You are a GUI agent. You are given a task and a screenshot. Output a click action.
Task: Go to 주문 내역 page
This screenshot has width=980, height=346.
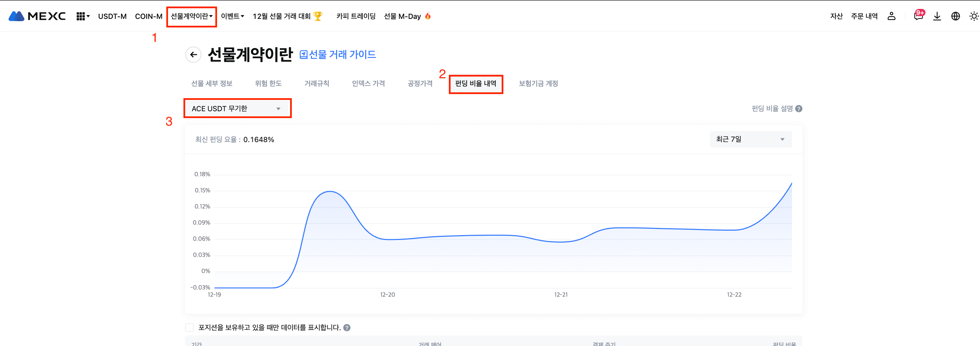[x=864, y=16]
